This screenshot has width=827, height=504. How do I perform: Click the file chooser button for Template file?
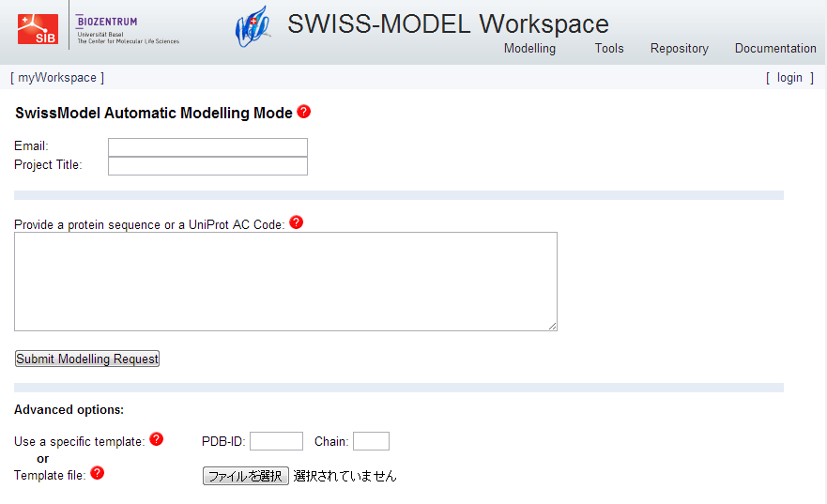(x=245, y=476)
